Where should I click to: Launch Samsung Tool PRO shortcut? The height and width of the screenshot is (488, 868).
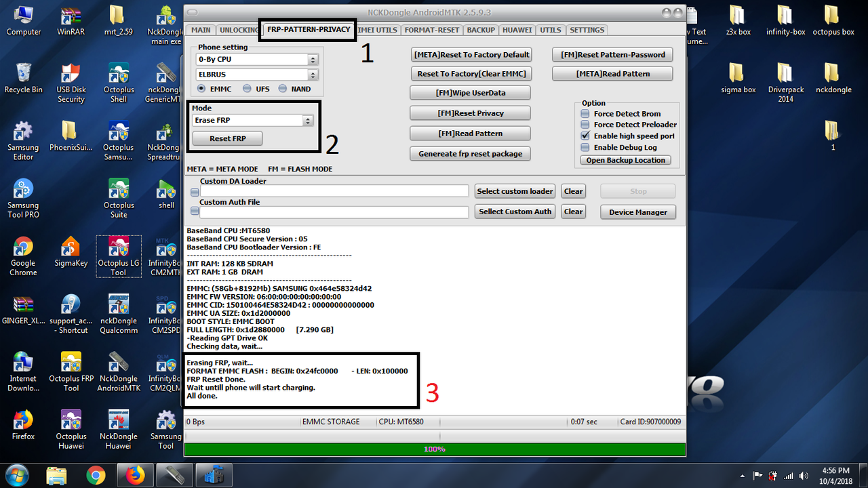point(23,199)
